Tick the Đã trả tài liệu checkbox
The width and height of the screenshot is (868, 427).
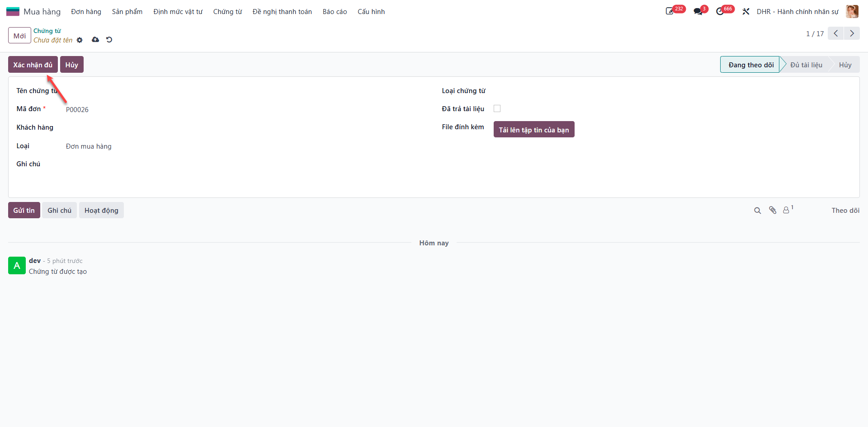(x=497, y=108)
